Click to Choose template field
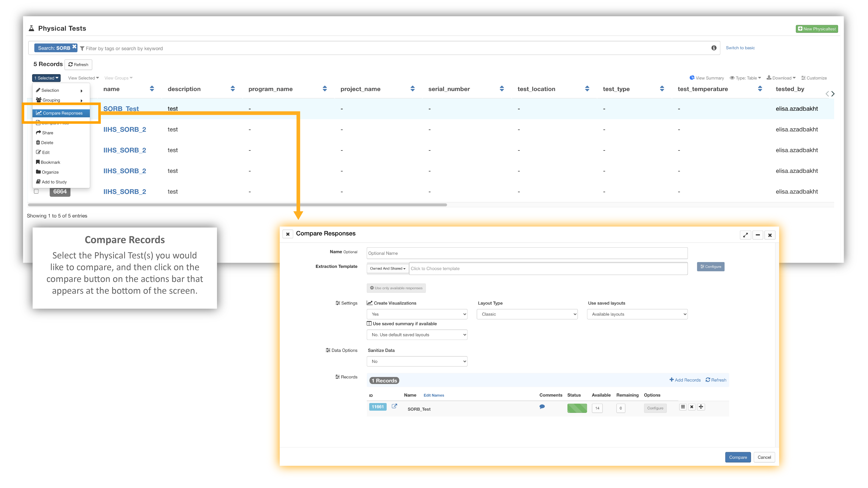The image size is (868, 488). click(548, 268)
